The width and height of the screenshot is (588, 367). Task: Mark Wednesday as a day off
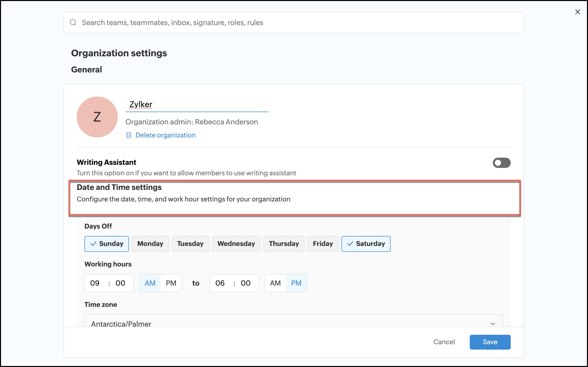(236, 244)
